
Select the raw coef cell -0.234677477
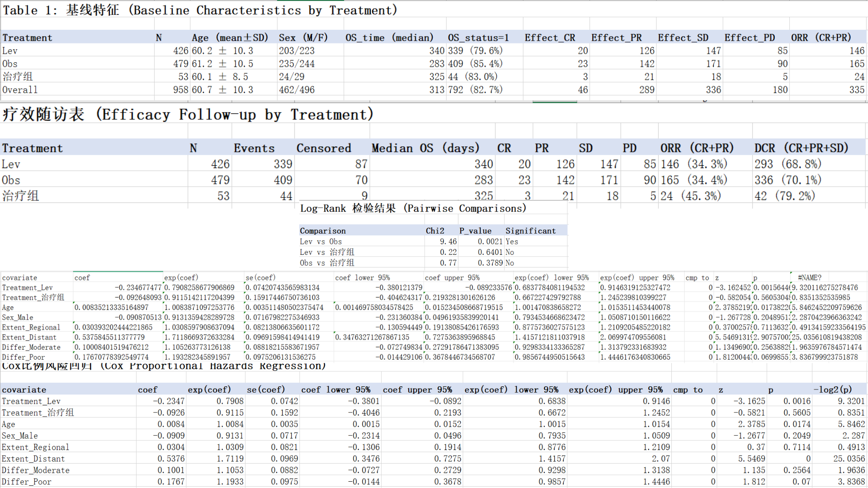138,288
